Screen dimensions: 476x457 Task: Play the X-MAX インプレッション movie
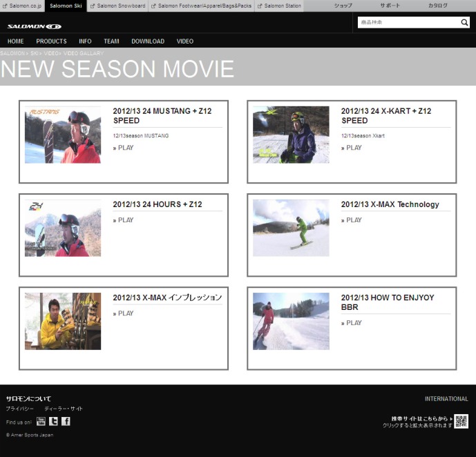123,313
